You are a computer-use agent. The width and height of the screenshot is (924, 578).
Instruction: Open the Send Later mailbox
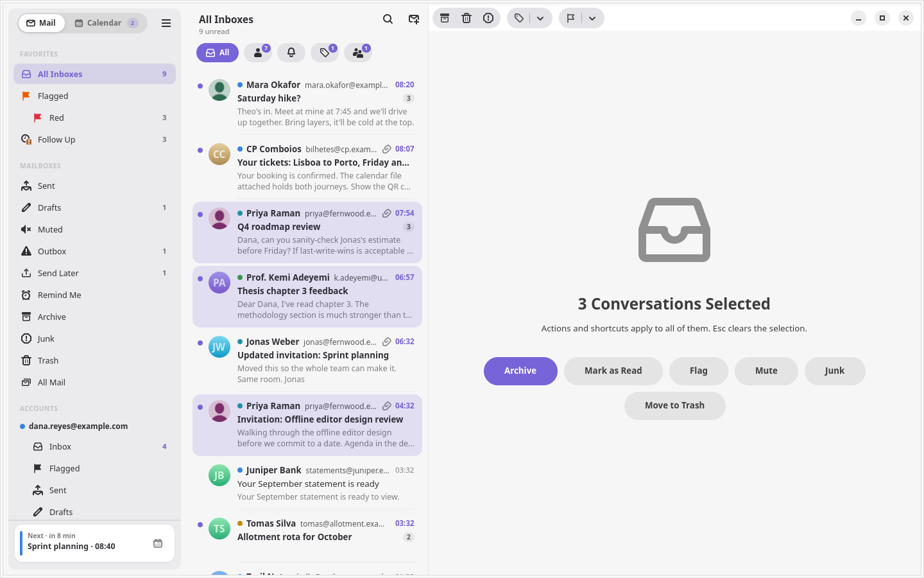click(x=94, y=273)
